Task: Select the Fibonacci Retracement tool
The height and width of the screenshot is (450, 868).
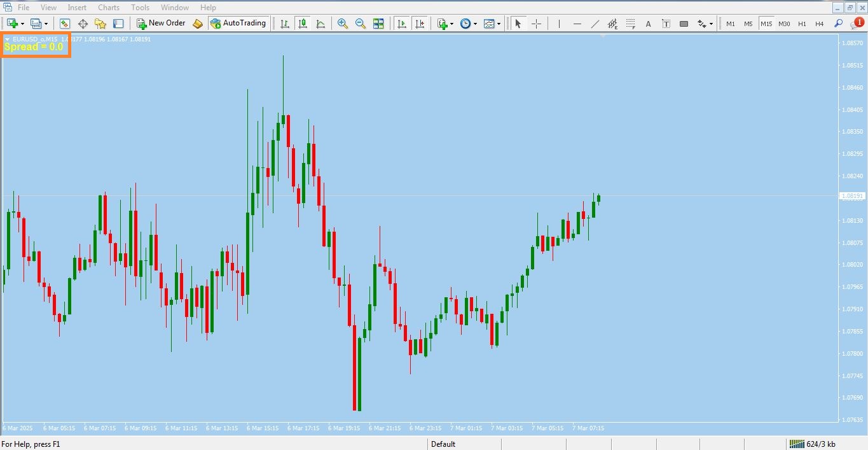Action: coord(630,24)
